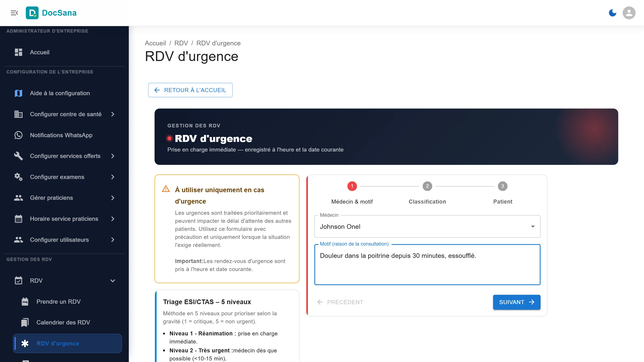Go to step 3 Patient
Screen dimensions: 644x362
(x=502, y=193)
